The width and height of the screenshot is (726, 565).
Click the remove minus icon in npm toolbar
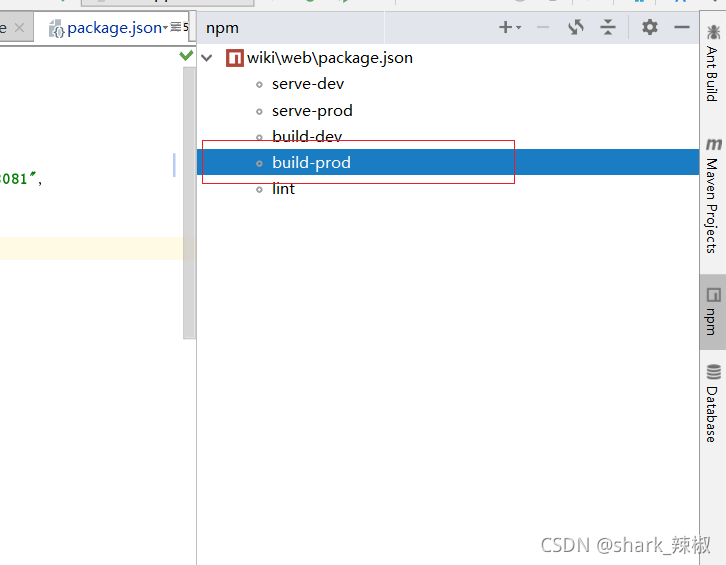coord(543,28)
